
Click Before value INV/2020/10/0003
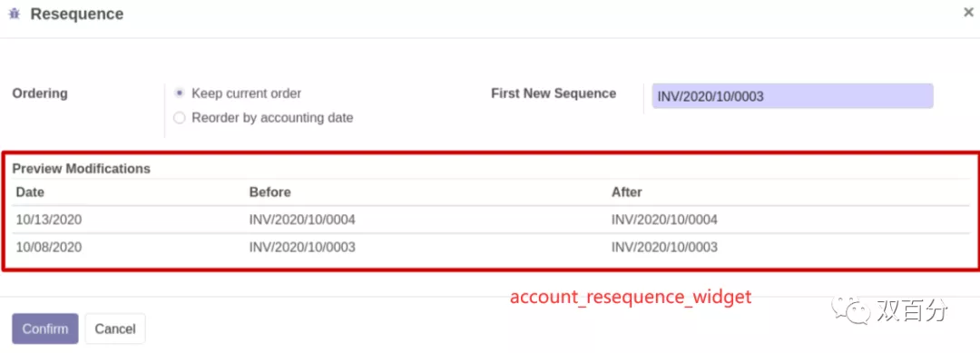tap(302, 248)
